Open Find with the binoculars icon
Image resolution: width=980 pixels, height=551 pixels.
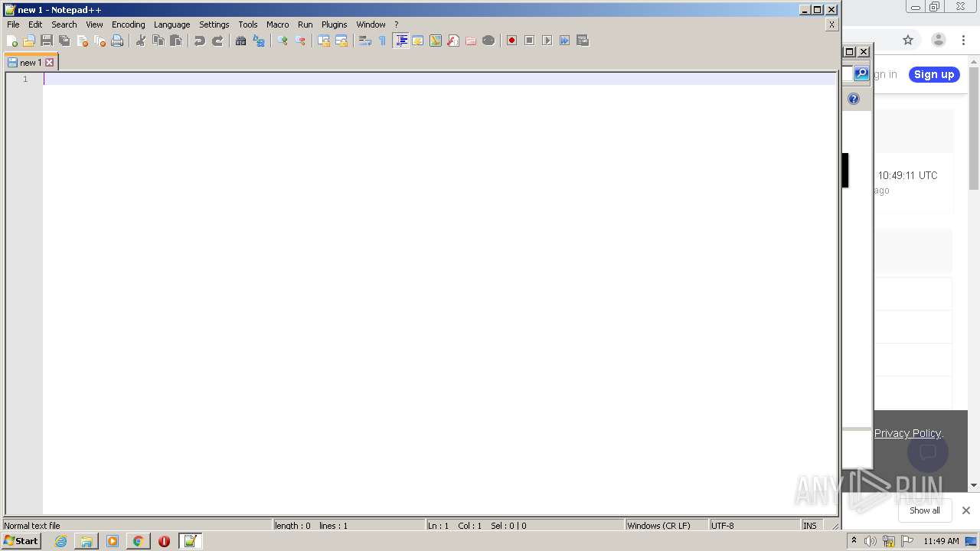241,41
